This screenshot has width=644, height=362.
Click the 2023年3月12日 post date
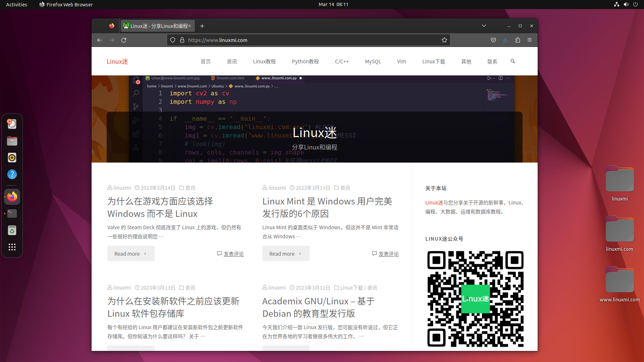pos(313,288)
